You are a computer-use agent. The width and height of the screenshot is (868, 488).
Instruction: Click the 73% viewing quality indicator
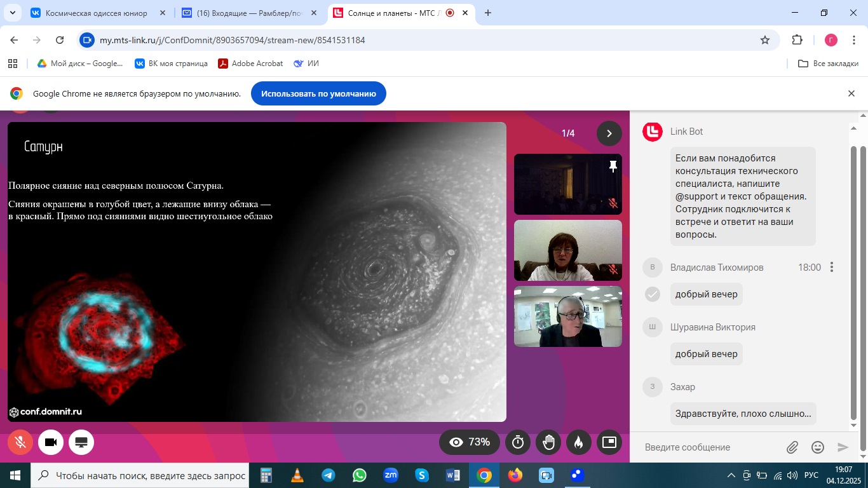click(x=470, y=442)
